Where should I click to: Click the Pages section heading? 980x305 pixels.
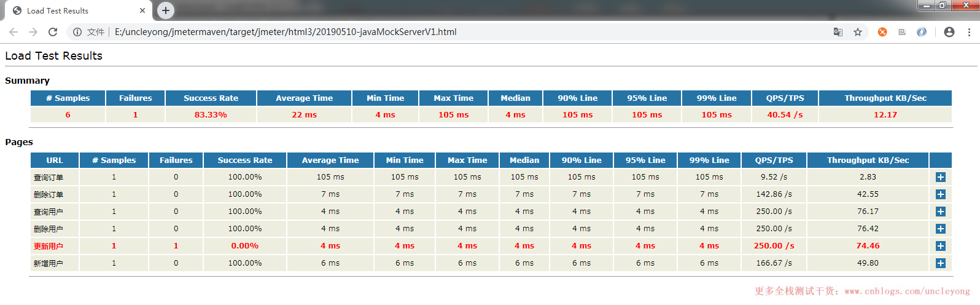coord(19,142)
